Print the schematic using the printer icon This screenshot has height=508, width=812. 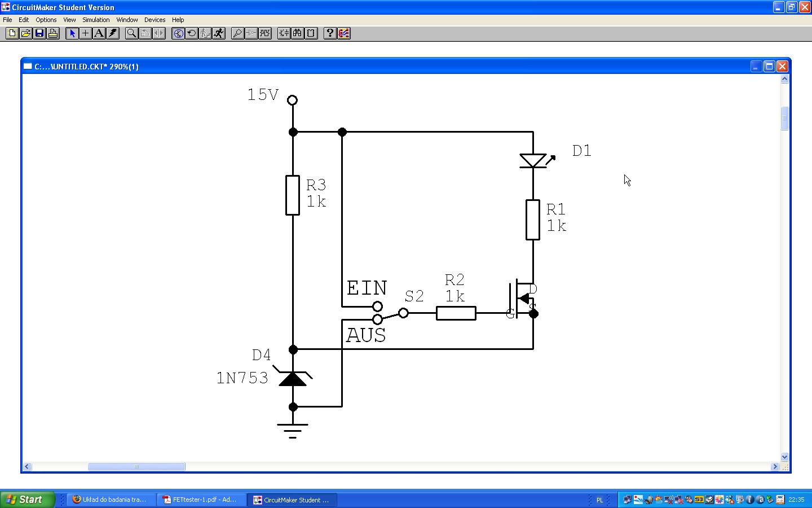(x=52, y=33)
